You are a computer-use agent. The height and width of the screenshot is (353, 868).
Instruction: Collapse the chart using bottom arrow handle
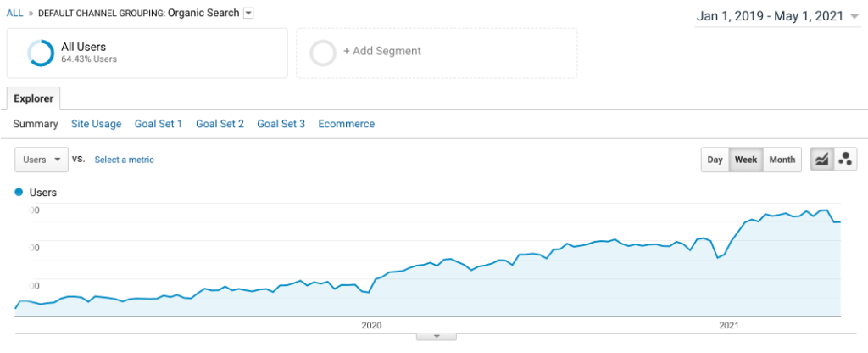(437, 336)
